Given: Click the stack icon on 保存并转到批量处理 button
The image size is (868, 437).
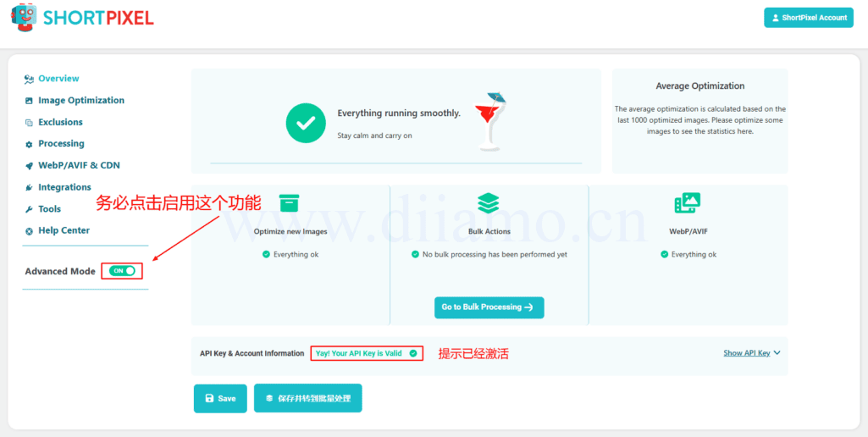Looking at the screenshot, I should pos(269,398).
